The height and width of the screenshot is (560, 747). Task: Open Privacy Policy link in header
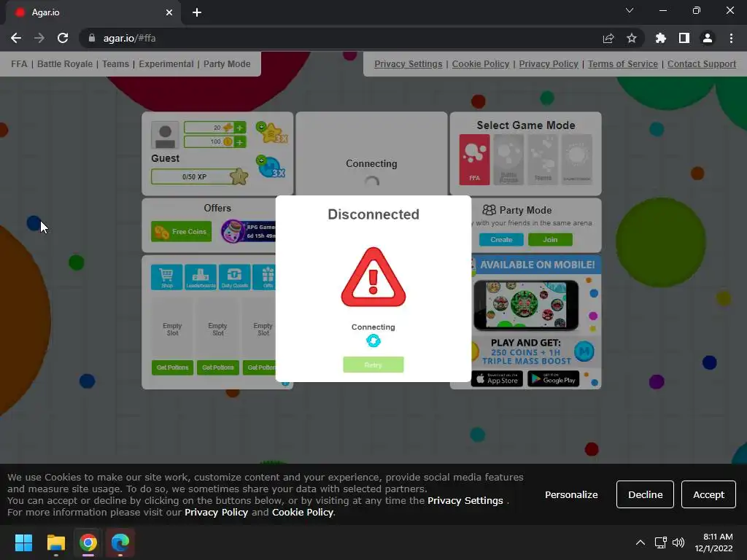click(549, 64)
